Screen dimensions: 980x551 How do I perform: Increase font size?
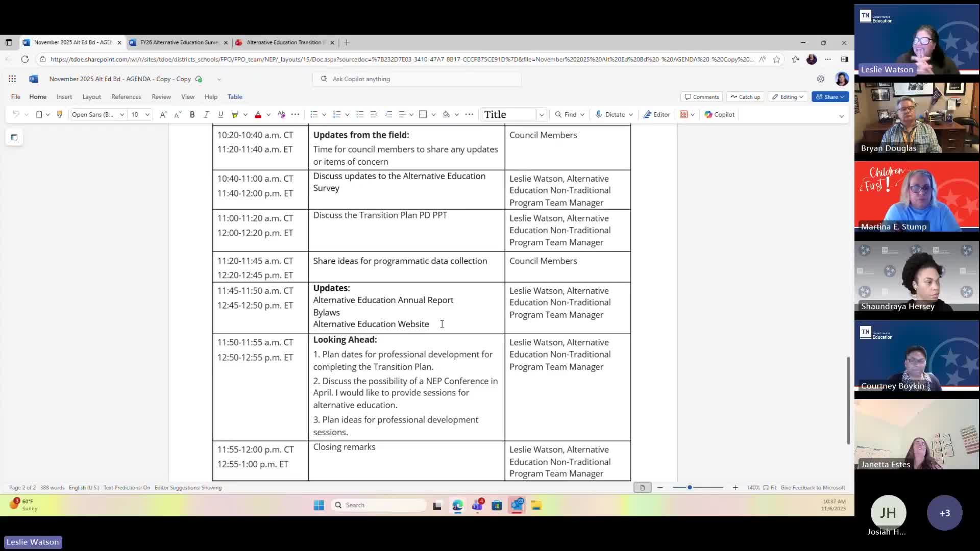click(163, 115)
